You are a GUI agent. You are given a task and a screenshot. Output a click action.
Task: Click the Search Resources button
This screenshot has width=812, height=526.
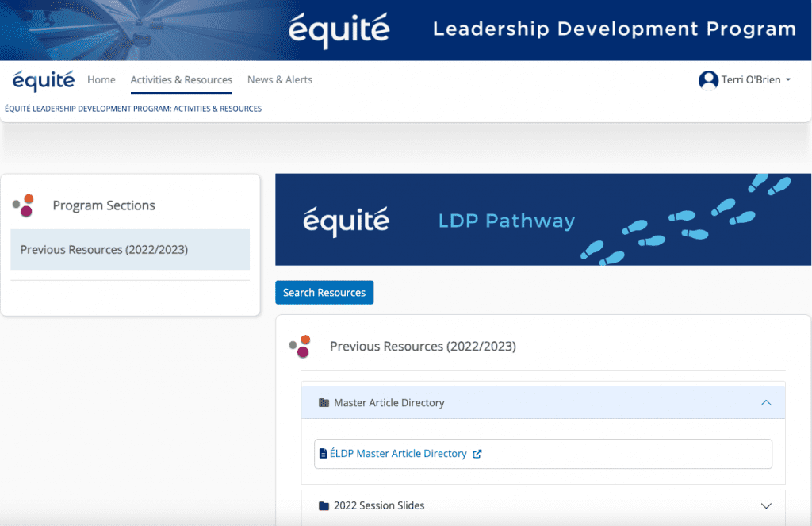[324, 292]
